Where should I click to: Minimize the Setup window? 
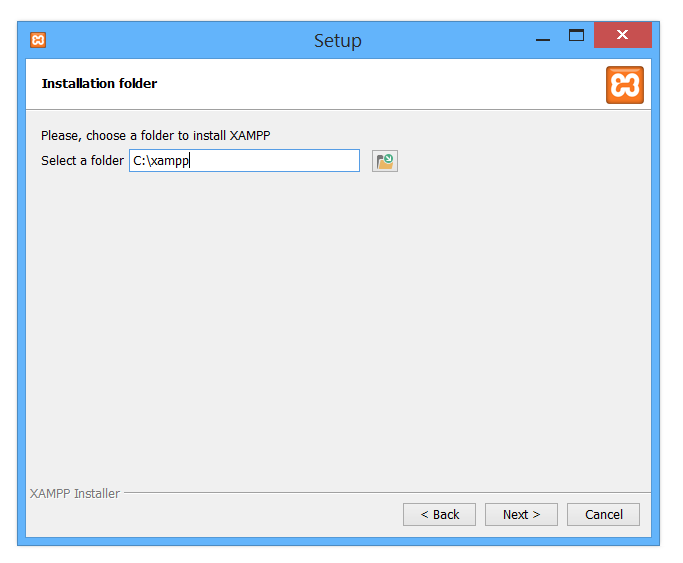tap(543, 40)
